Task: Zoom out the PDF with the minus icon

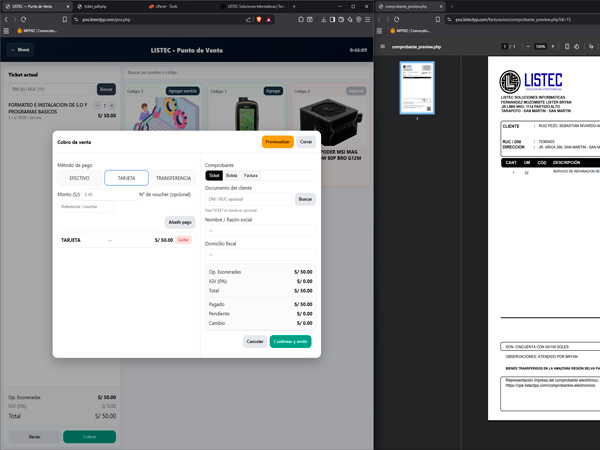Action: pyautogui.click(x=528, y=47)
